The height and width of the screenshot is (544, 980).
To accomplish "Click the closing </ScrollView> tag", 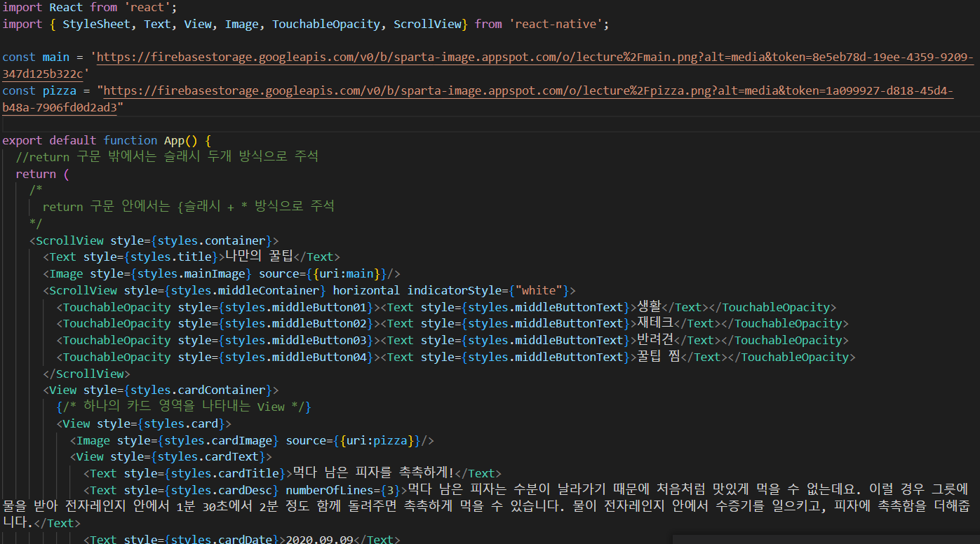I will tap(86, 374).
